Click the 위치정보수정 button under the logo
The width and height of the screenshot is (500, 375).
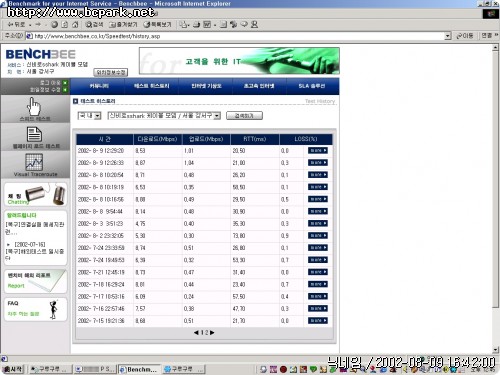111,72
